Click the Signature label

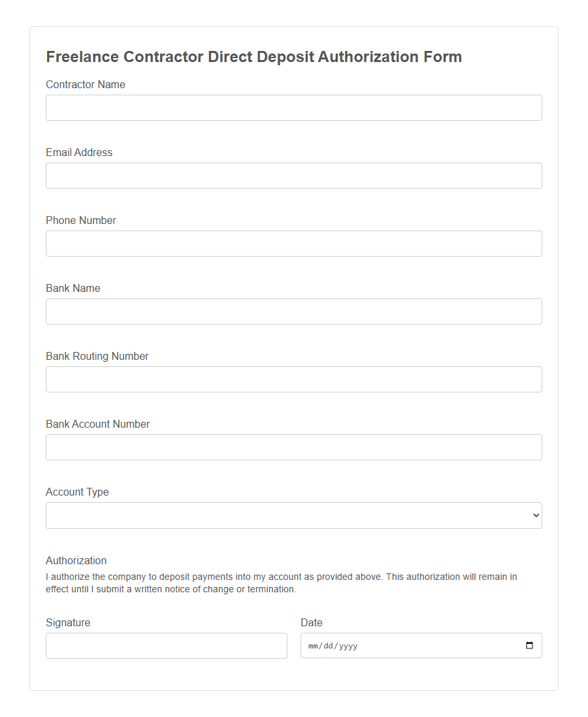pyautogui.click(x=67, y=622)
